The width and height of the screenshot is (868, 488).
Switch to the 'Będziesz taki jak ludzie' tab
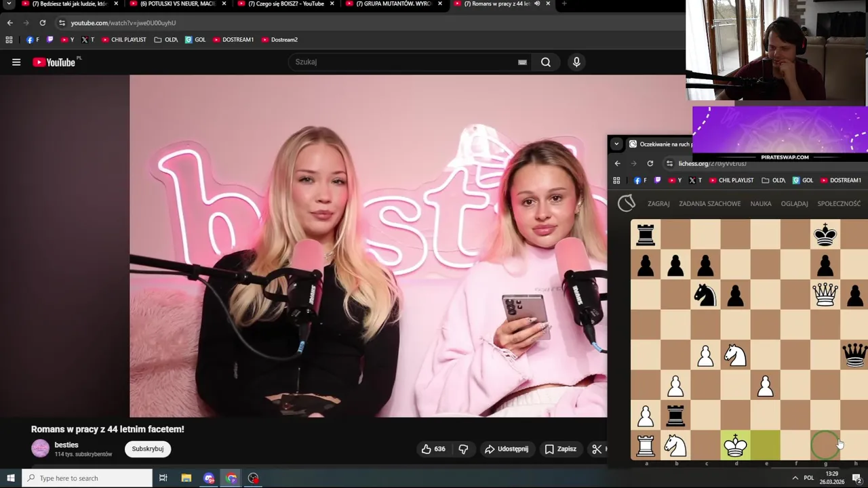[69, 4]
